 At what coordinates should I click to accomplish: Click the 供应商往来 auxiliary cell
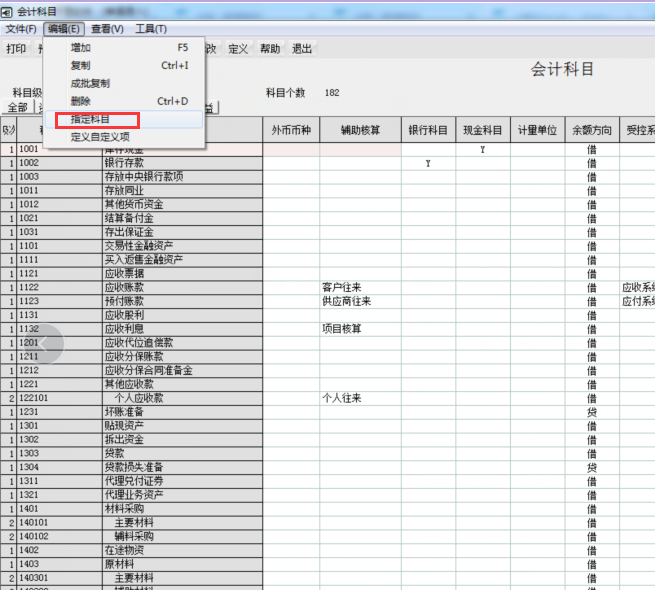pos(360,301)
